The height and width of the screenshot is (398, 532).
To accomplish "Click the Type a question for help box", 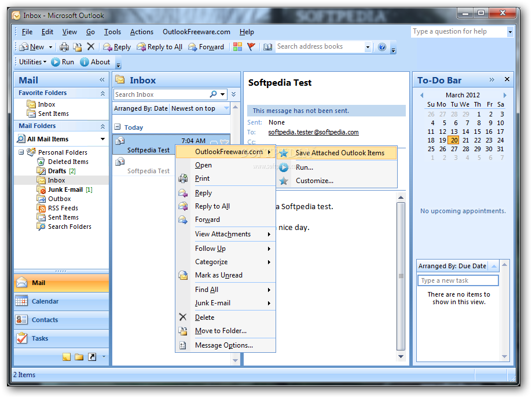I will [x=459, y=32].
